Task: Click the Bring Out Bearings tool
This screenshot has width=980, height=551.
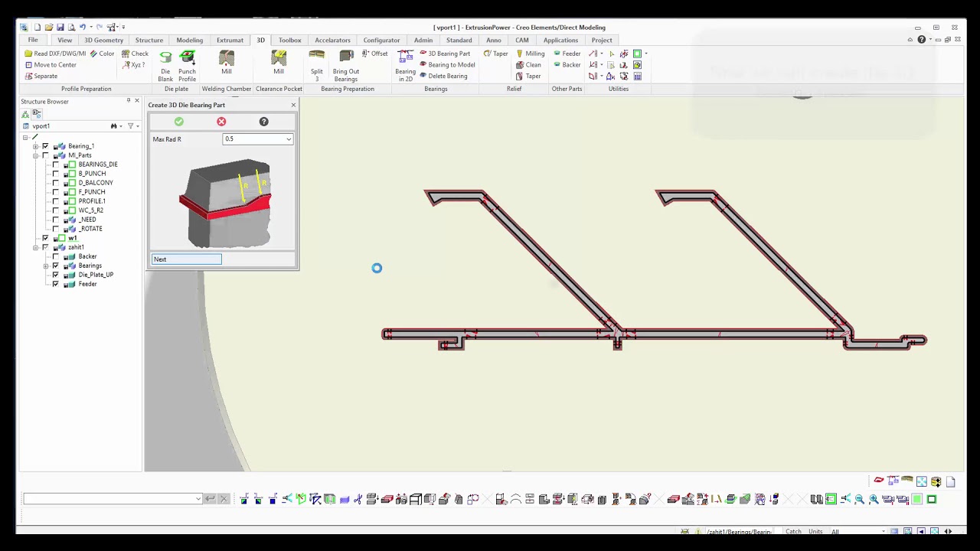Action: pyautogui.click(x=346, y=66)
